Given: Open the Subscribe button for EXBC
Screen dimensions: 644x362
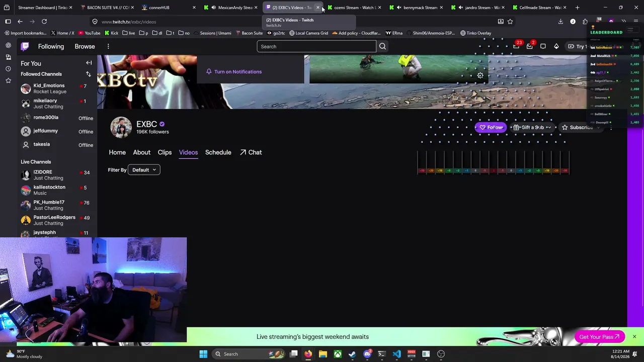Looking at the screenshot, I should (582, 127).
